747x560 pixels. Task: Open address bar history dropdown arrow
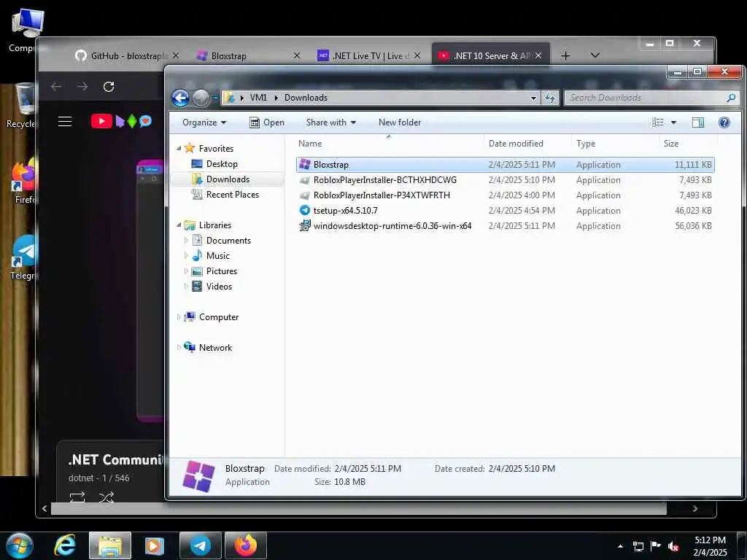click(x=533, y=98)
